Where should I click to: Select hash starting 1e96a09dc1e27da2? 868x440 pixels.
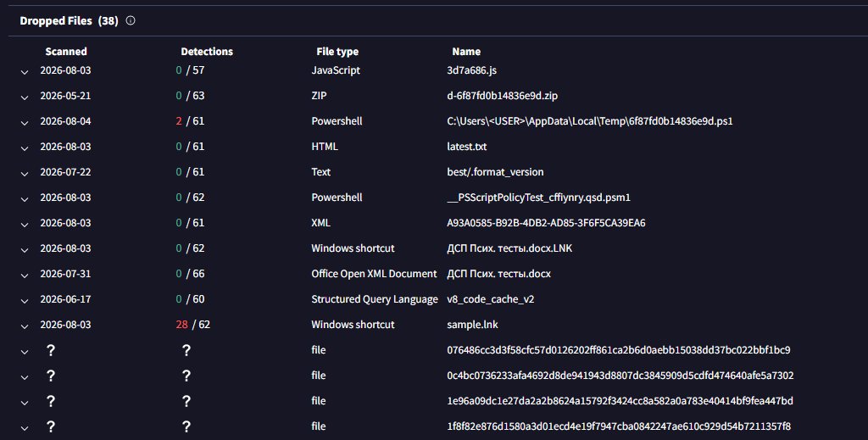click(x=620, y=401)
